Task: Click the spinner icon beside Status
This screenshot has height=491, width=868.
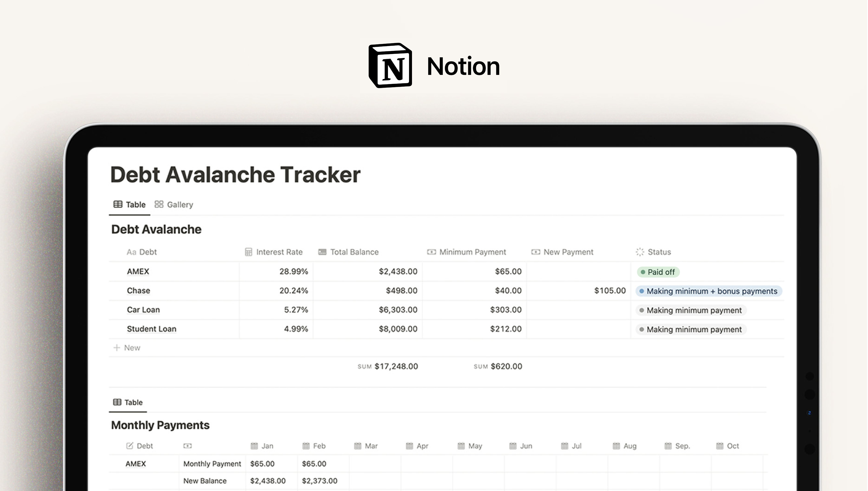Action: (x=640, y=252)
